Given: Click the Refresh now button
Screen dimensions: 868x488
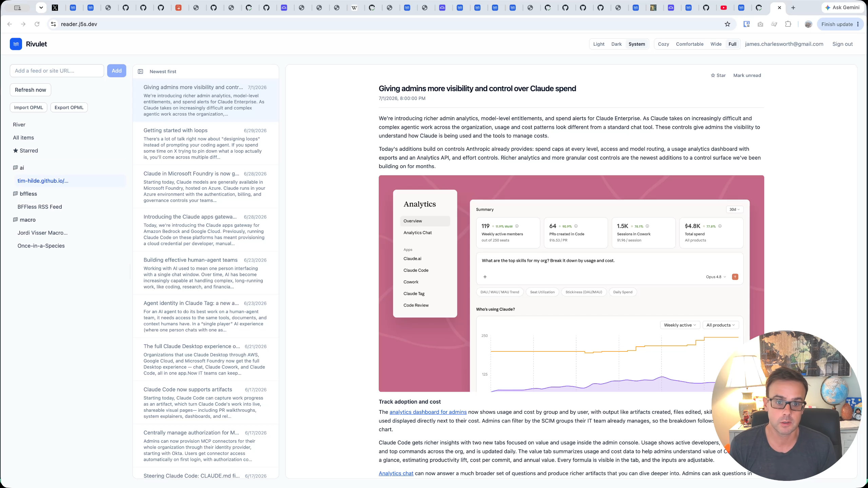Looking at the screenshot, I should (x=31, y=90).
